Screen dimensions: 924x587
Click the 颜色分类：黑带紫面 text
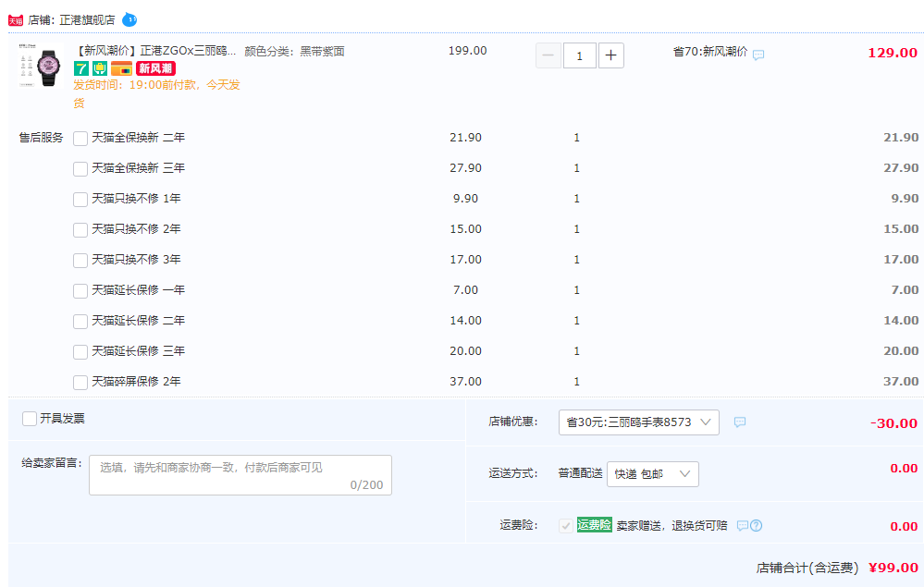pos(294,52)
